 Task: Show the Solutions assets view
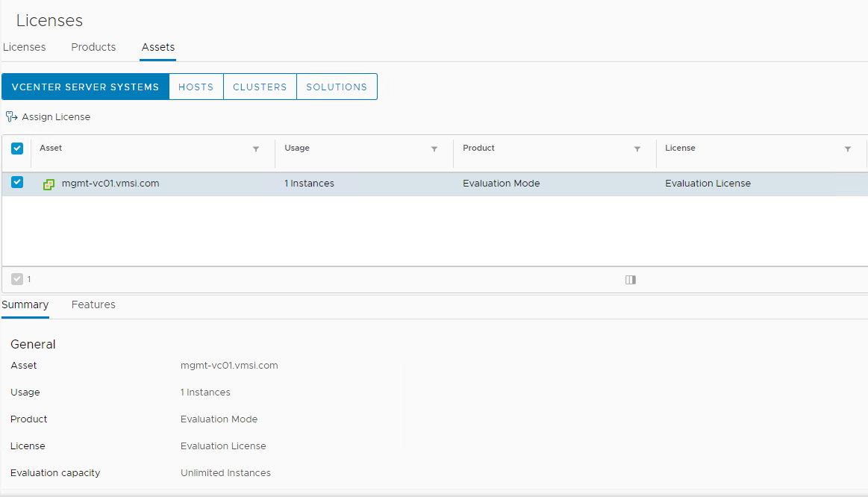pyautogui.click(x=337, y=87)
